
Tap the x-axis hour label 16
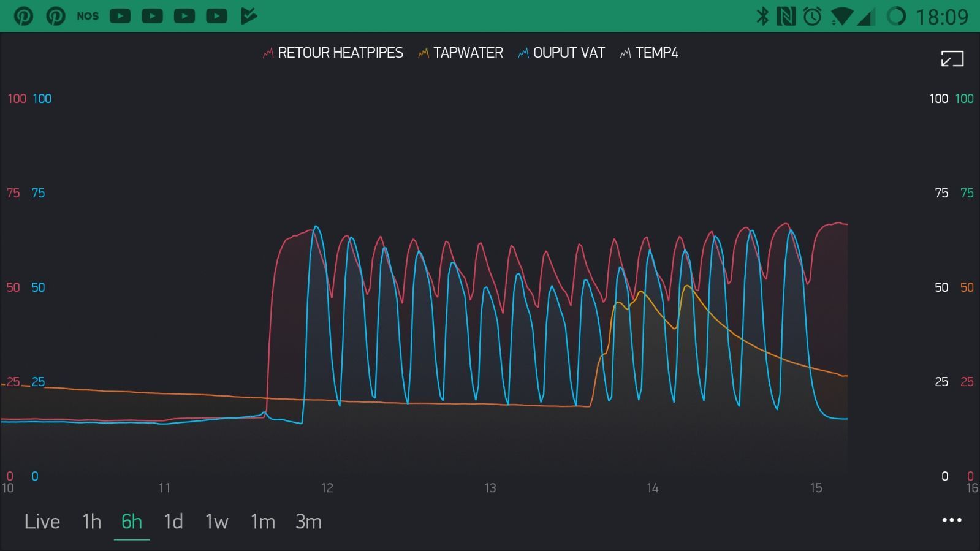(x=972, y=488)
